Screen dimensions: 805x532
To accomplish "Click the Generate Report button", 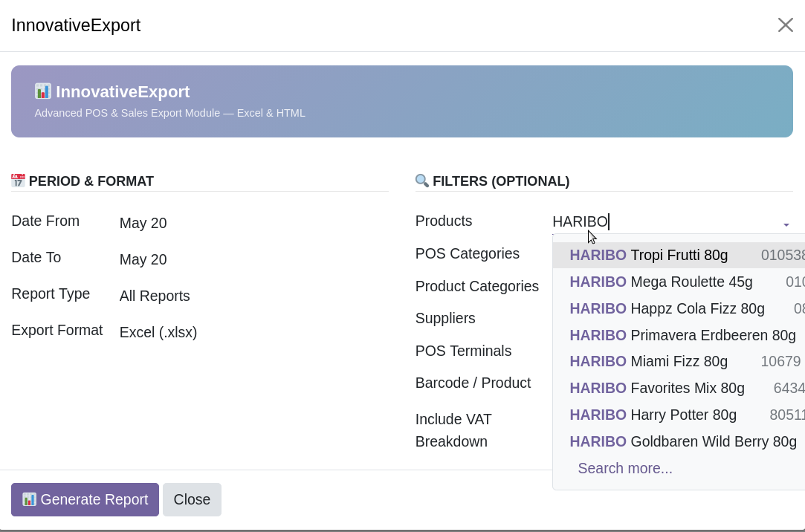I will (x=85, y=499).
